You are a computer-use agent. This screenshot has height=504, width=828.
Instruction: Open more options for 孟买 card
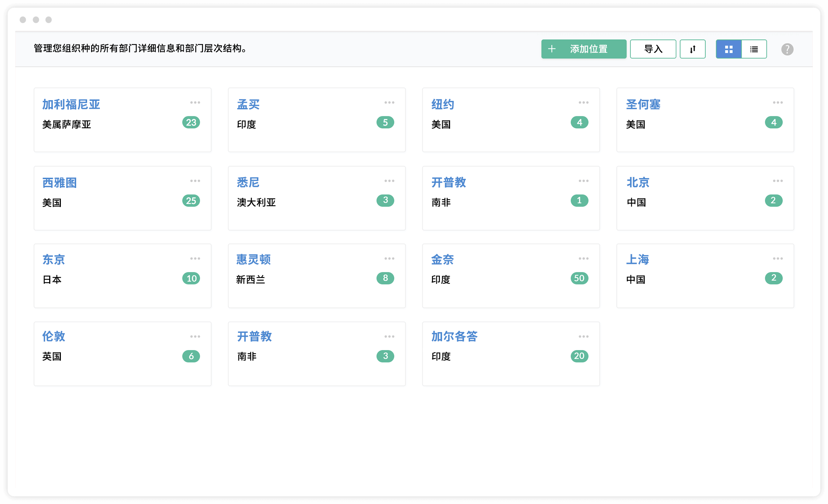pos(389,103)
